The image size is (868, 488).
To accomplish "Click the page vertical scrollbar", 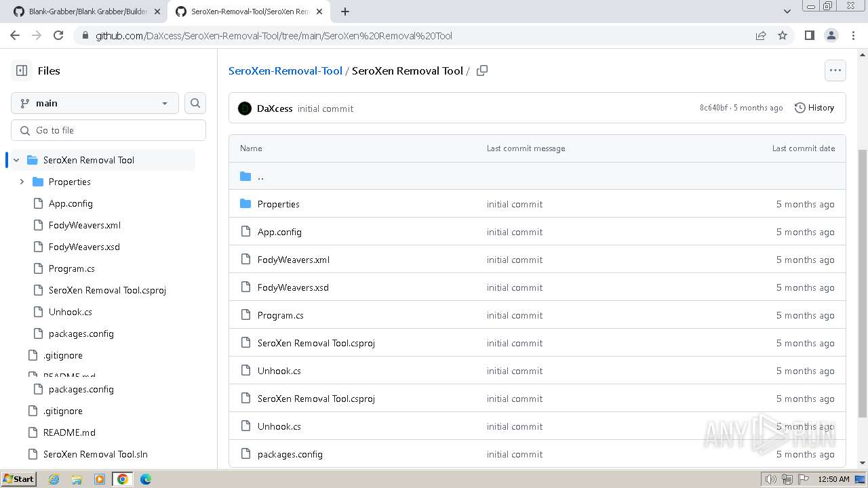I will (x=863, y=283).
